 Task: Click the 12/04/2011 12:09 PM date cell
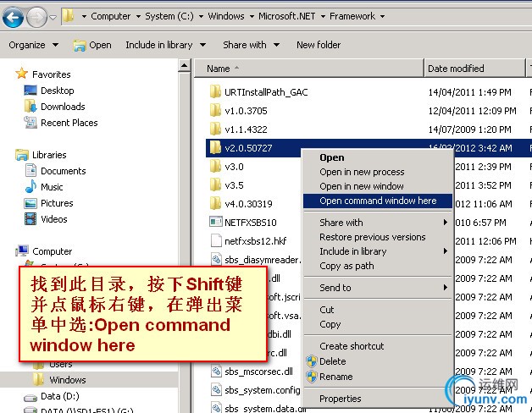473,111
